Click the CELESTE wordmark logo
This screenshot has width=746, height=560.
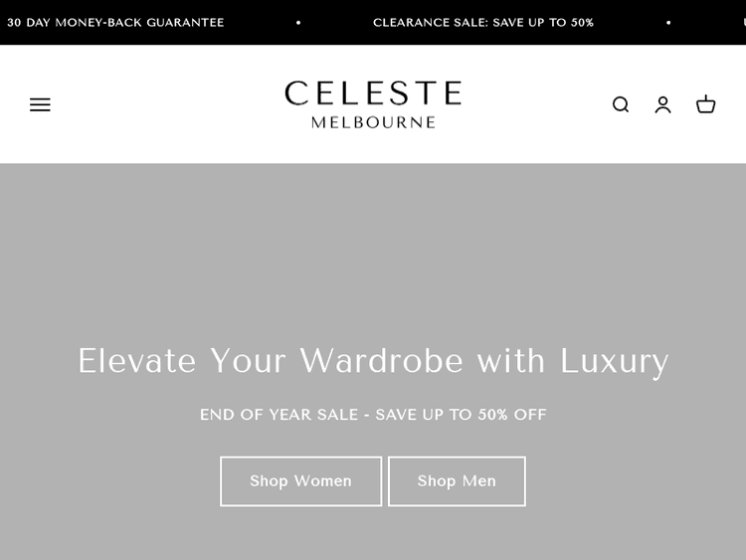pos(373,94)
